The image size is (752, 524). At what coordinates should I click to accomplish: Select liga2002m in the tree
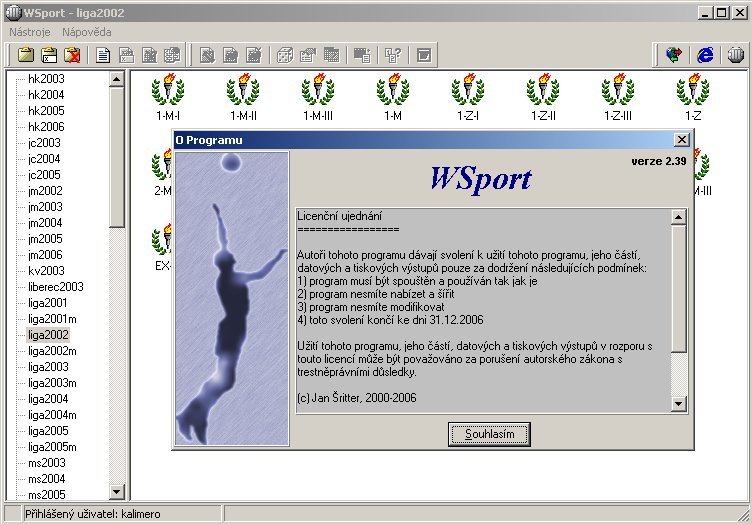click(52, 351)
